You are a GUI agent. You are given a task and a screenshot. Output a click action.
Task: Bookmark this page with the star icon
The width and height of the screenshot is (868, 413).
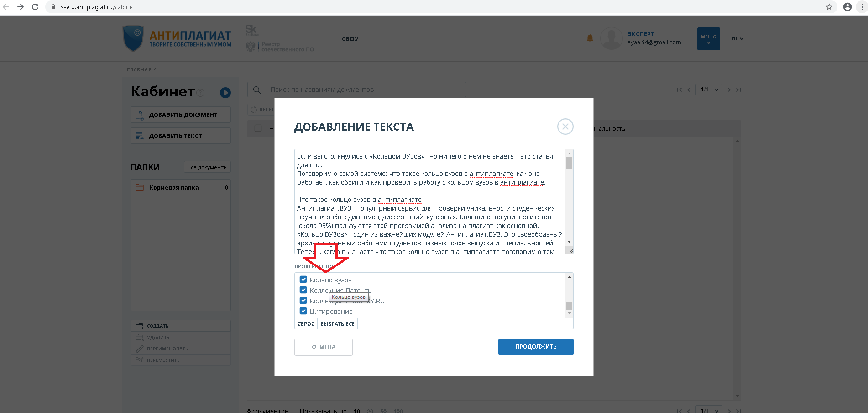(829, 7)
